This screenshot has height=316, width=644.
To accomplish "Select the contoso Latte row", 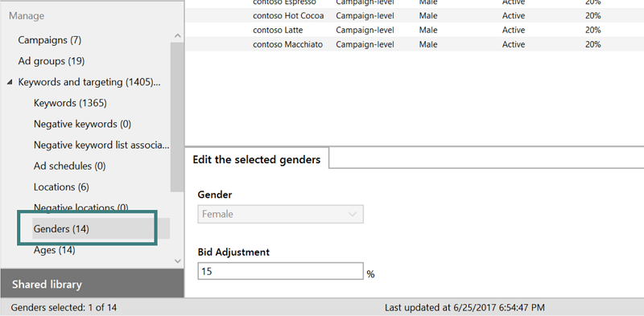I will pos(415,30).
